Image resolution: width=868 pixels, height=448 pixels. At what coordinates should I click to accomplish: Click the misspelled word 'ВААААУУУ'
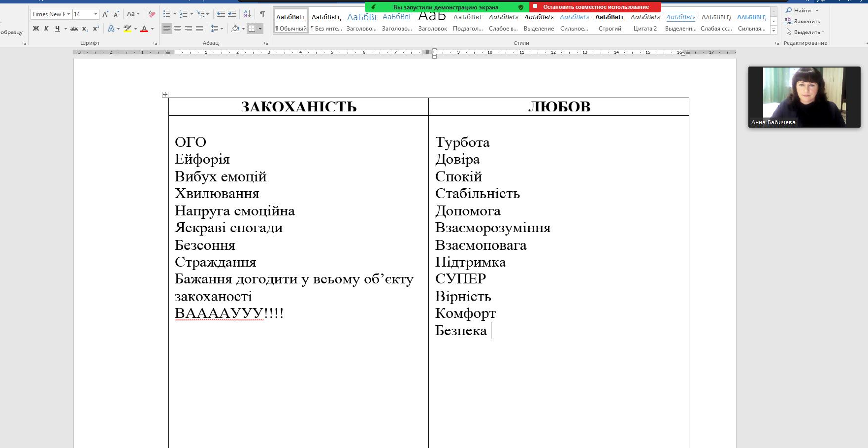219,313
